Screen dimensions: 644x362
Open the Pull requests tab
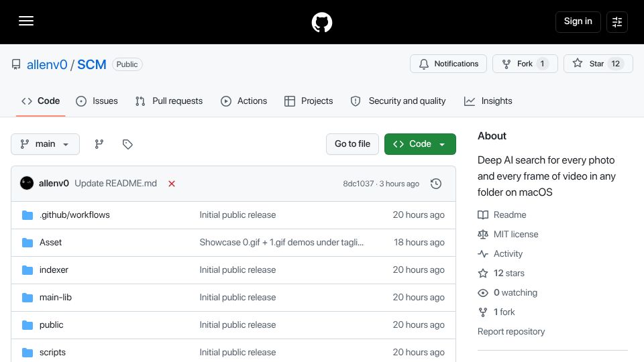[169, 101]
